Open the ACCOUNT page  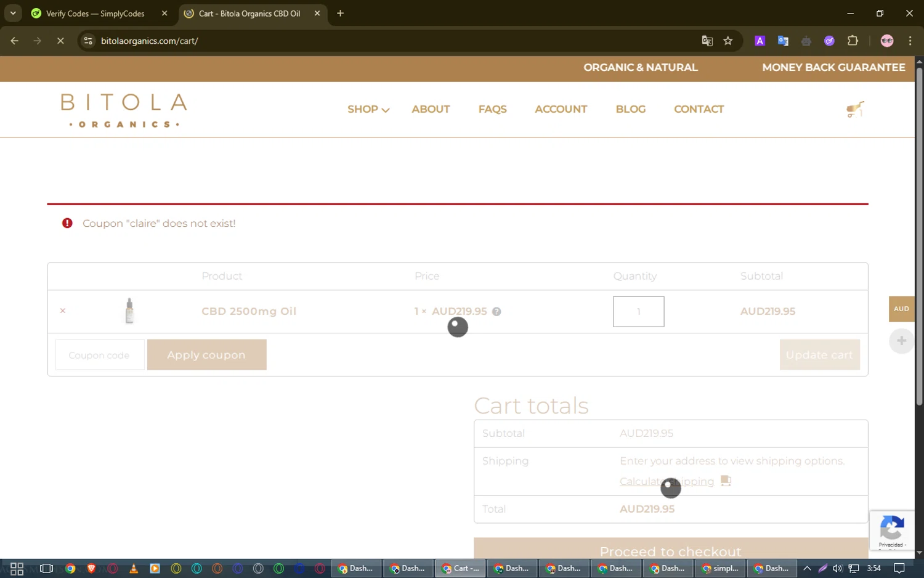point(561,109)
